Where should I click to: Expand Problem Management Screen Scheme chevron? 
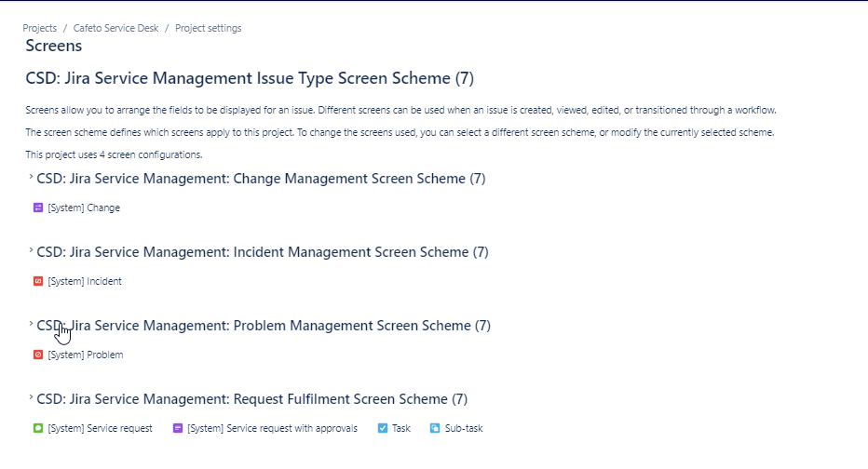[x=31, y=324]
